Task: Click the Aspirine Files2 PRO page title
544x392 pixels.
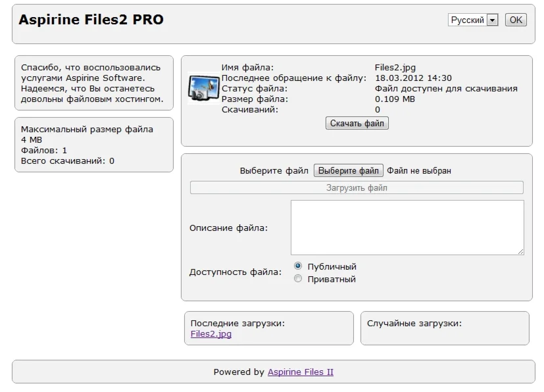Action: [91, 20]
